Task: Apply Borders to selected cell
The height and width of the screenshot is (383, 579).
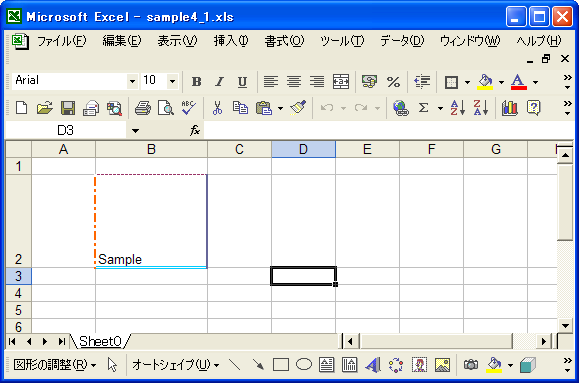Action: pos(451,82)
